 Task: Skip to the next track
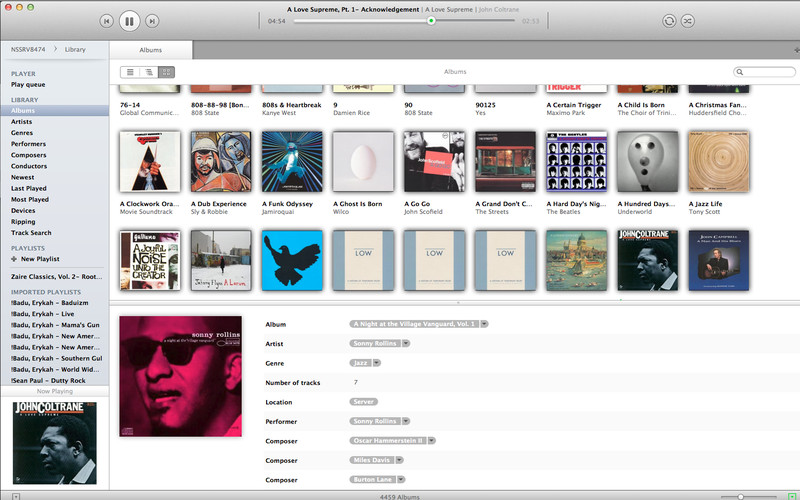pyautogui.click(x=152, y=21)
